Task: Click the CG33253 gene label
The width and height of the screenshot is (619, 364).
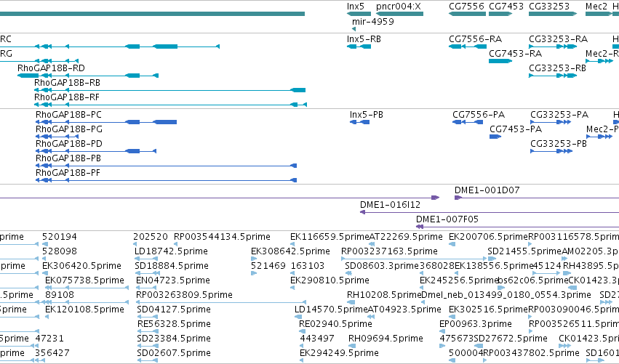Action: tap(549, 7)
